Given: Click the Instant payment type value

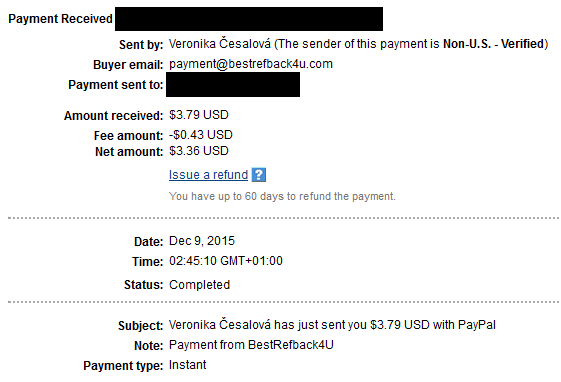Looking at the screenshot, I should [x=187, y=365].
